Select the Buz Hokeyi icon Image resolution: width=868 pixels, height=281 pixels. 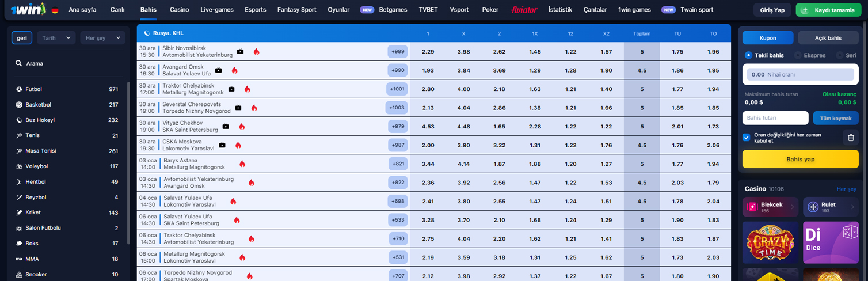coord(20,120)
